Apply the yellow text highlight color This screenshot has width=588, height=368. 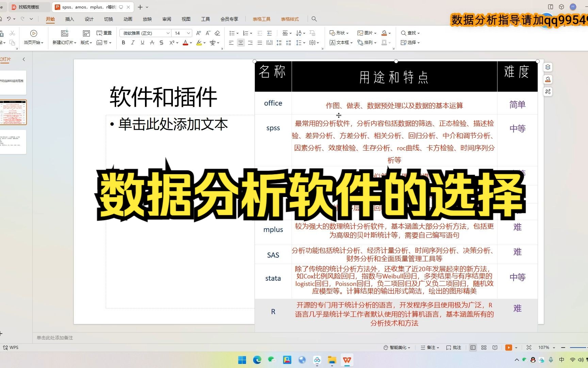199,43
